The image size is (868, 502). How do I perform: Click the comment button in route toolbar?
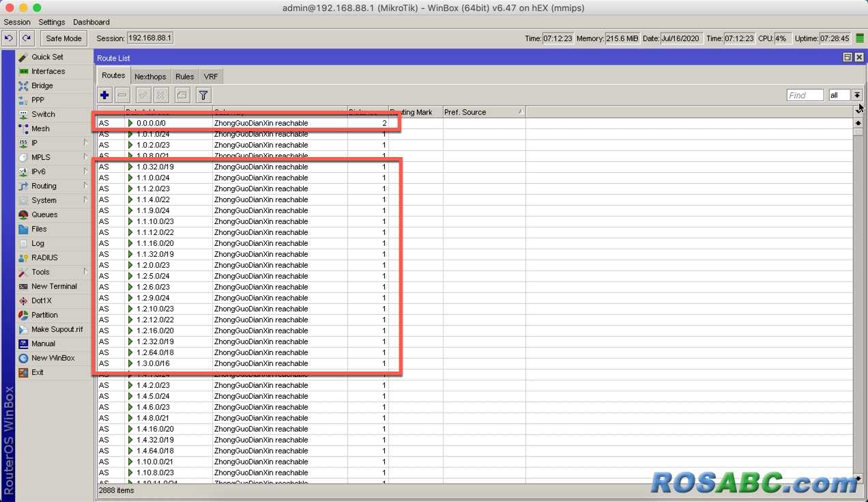pyautogui.click(x=182, y=95)
